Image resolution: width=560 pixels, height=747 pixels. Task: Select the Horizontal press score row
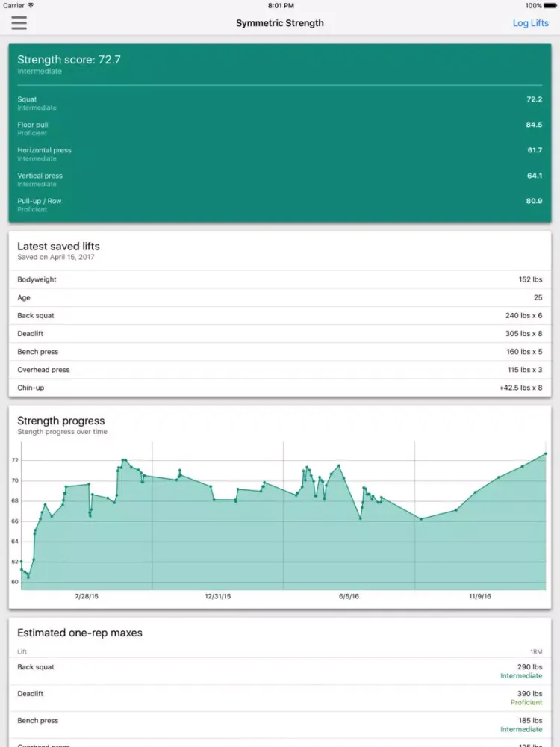pos(280,154)
